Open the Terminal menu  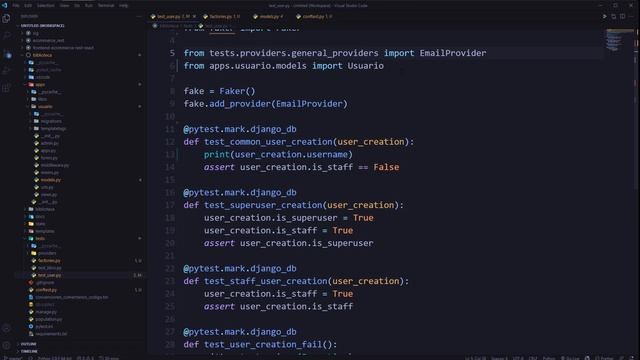click(x=106, y=6)
